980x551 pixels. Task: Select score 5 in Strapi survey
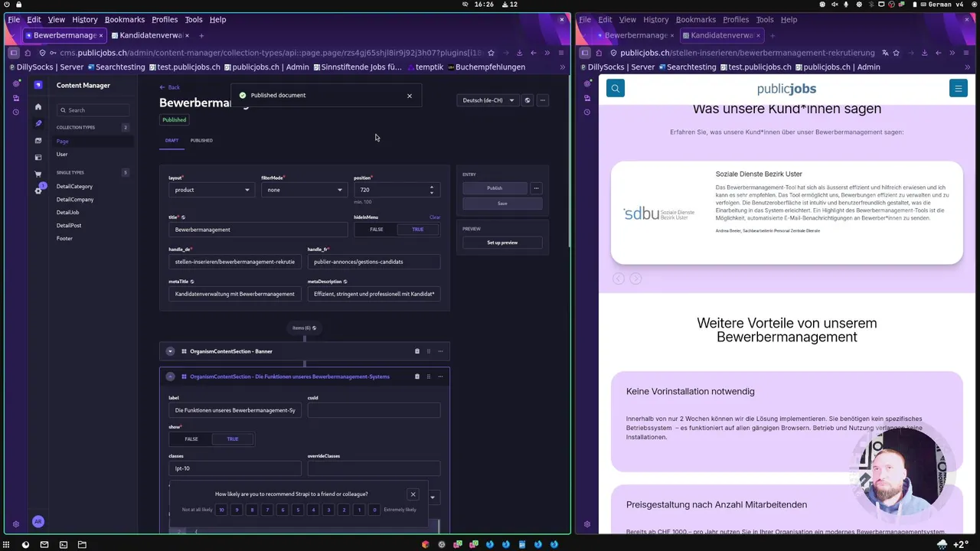[x=298, y=510]
